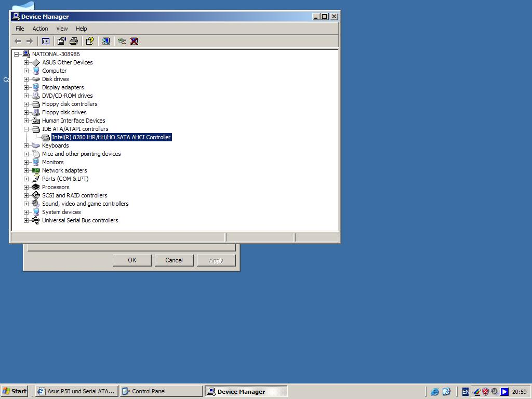Image resolution: width=532 pixels, height=399 pixels.
Task: Expand Ports (COM & LPT) node
Action: (x=26, y=179)
